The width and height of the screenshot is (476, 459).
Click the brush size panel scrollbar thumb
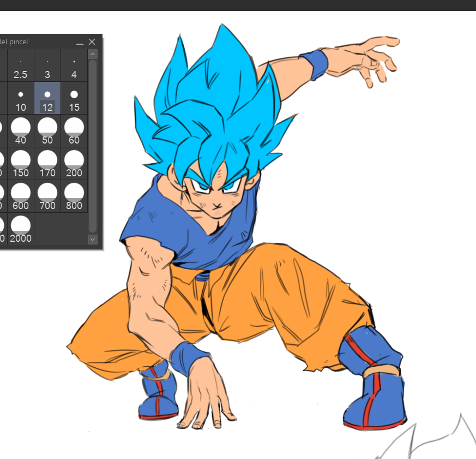93,146
